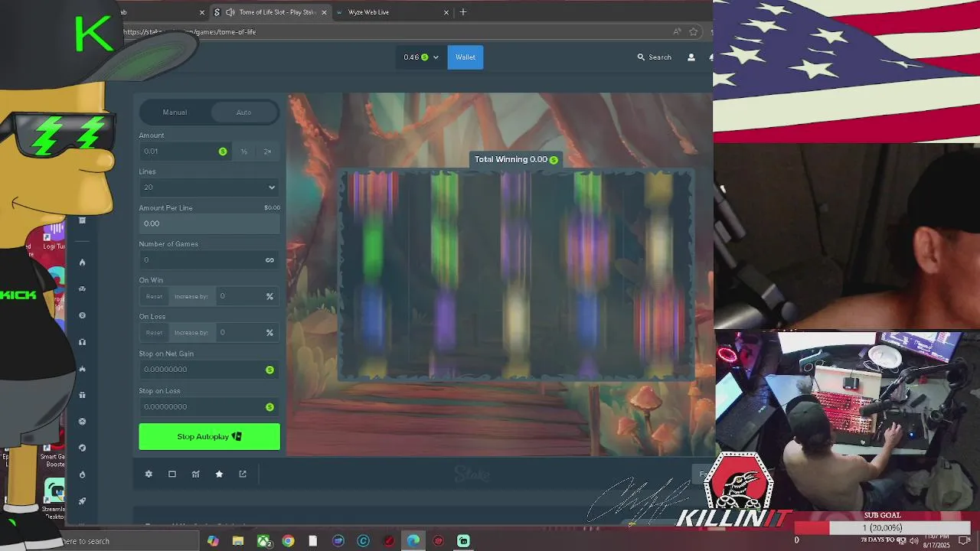Screen dimensions: 980x551
Task: Click Stop Autoplay button
Action: [x=209, y=437]
